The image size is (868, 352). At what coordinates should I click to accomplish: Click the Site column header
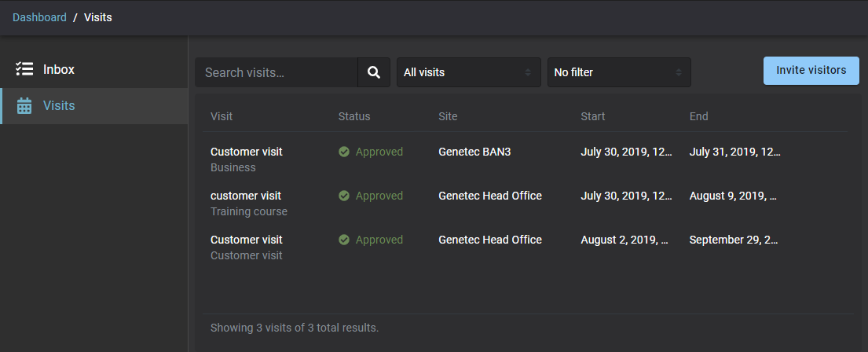pos(448,116)
